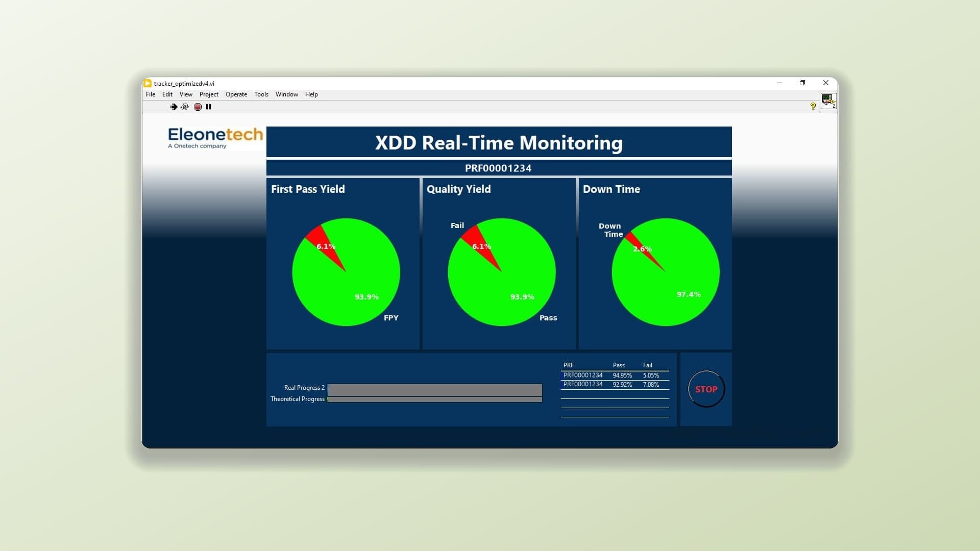The image size is (980, 551).
Task: Click the 94.95% Pass table cell
Action: point(622,375)
